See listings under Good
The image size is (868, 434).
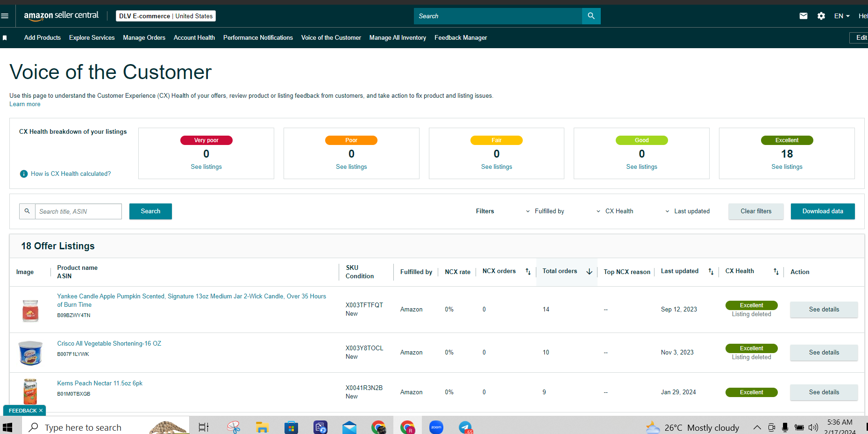642,167
